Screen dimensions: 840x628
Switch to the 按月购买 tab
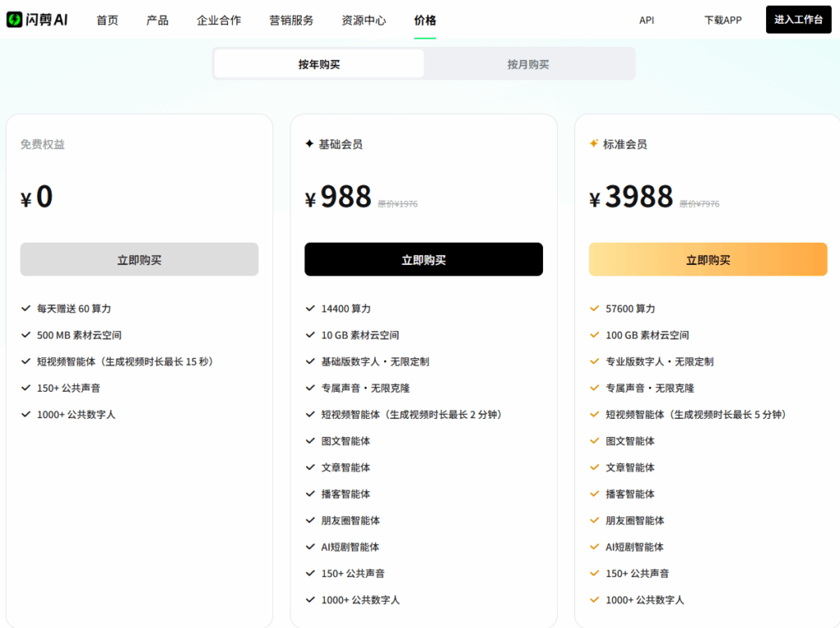[x=528, y=64]
